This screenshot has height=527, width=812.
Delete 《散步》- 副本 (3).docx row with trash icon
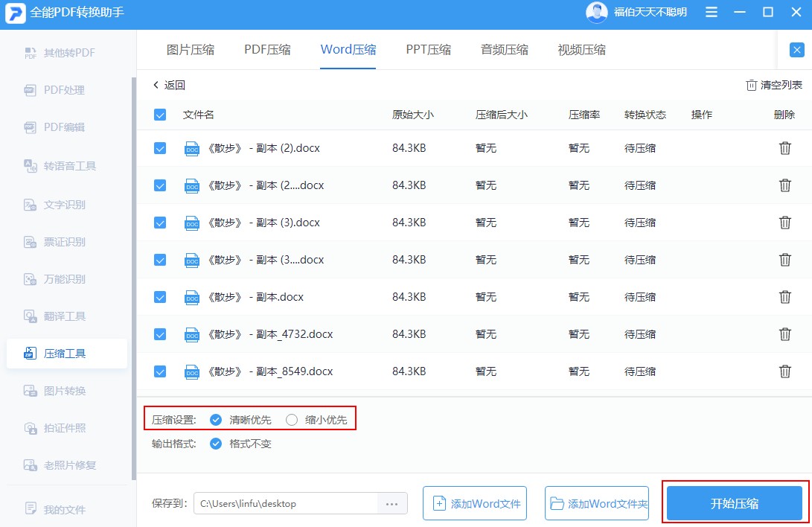pos(785,223)
